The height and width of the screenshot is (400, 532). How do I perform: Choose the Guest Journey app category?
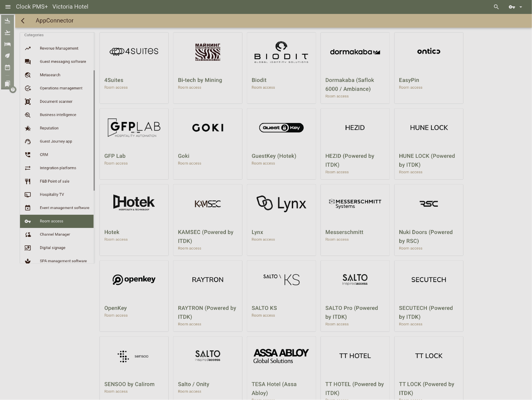56,141
